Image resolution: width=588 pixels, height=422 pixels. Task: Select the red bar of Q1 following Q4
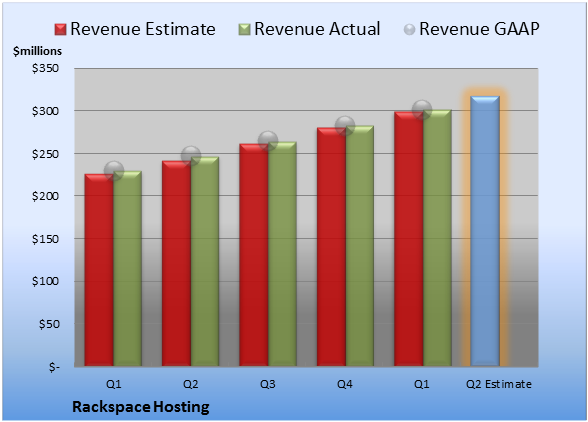coord(408,239)
